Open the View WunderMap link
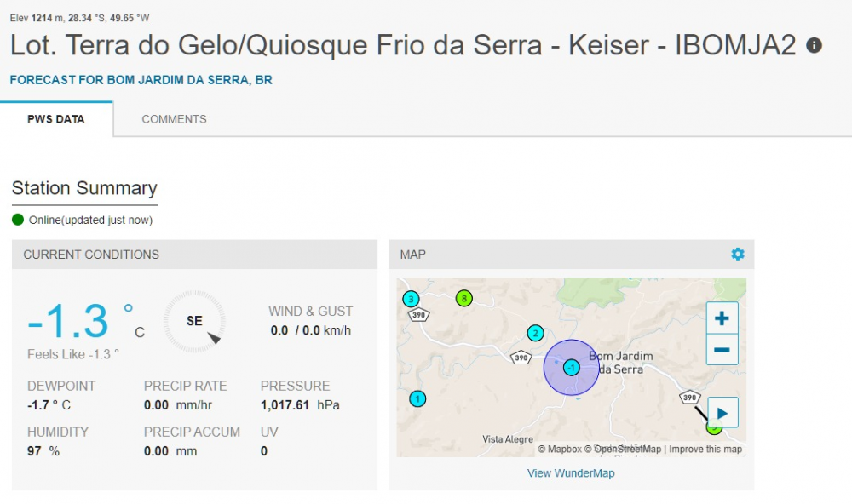Screen dimensions: 852x504 coord(571,473)
